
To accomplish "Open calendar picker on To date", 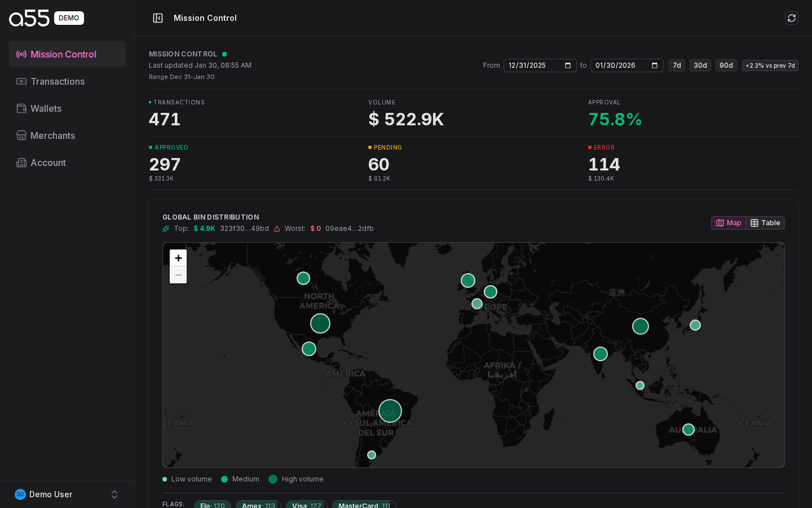I will point(655,65).
